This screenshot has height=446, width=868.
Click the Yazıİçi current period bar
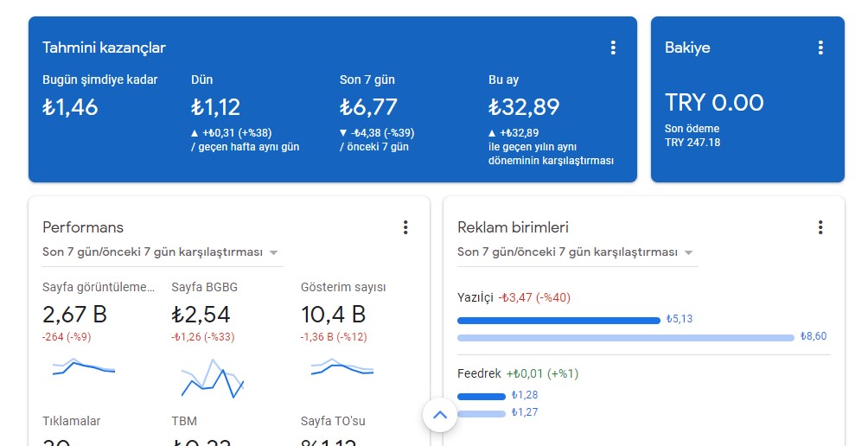(x=558, y=321)
